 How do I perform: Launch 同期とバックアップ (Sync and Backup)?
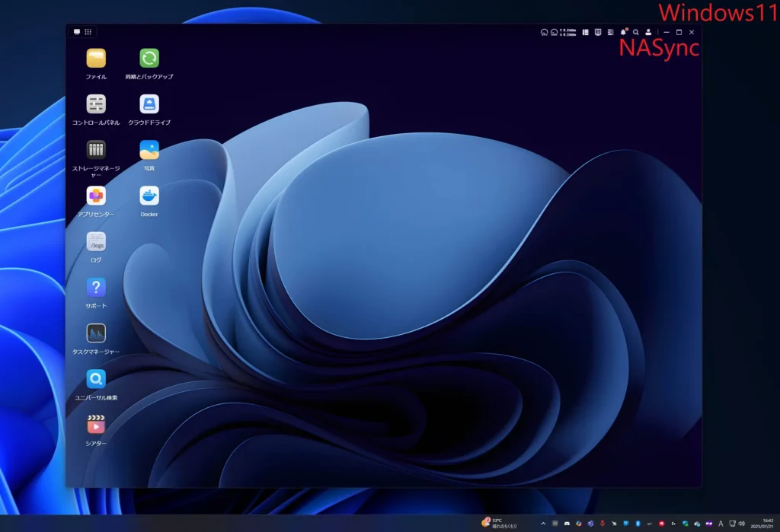[149, 59]
